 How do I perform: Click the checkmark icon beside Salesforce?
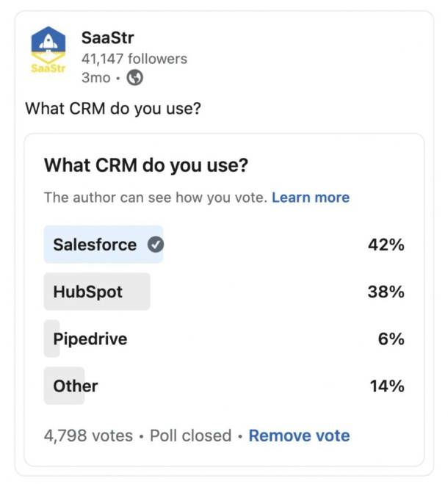click(155, 245)
